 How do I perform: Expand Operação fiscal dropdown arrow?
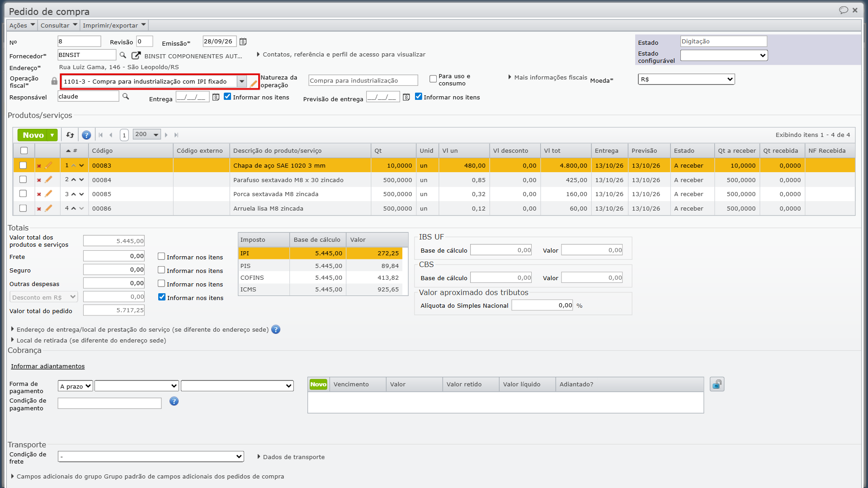pos(242,82)
